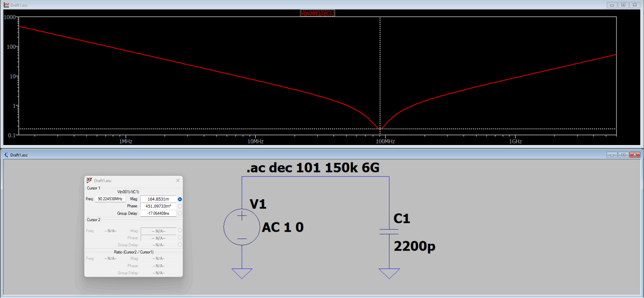The image size is (644, 298).
Task: Click the V(n001)/I(C1) trace label
Action: pos(318,12)
